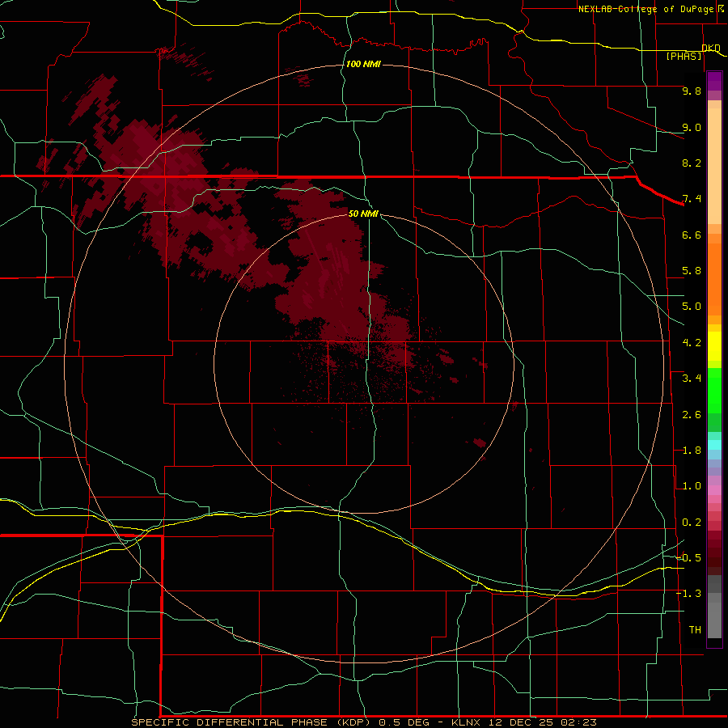Click the '100 NMI' range ring label
The image size is (728, 728).
point(363,64)
